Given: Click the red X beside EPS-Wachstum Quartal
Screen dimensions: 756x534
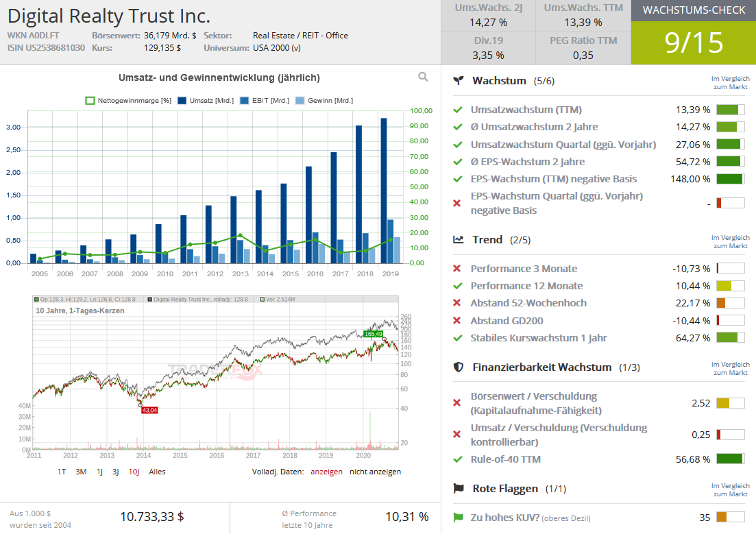Looking at the screenshot, I should pos(457,203).
